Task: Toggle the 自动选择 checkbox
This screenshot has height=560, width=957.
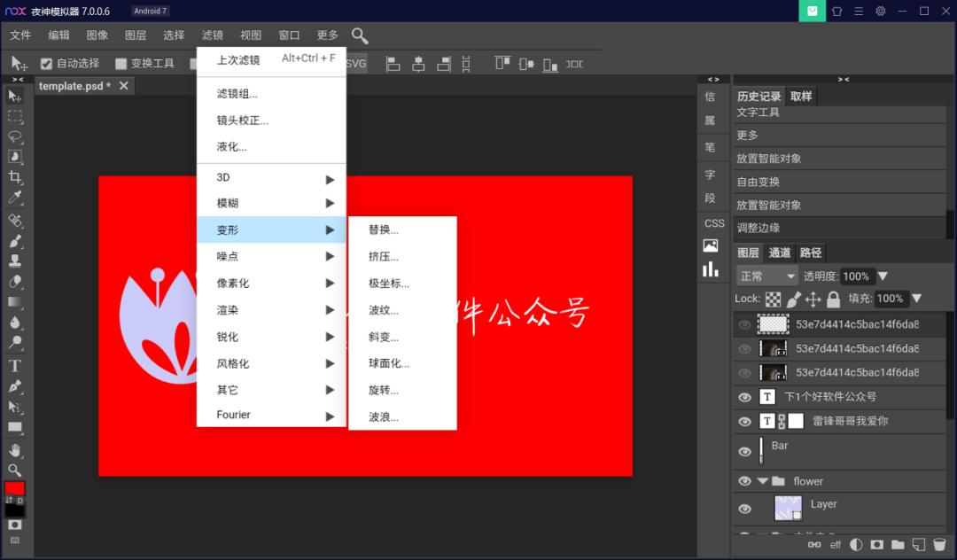Action: point(47,63)
